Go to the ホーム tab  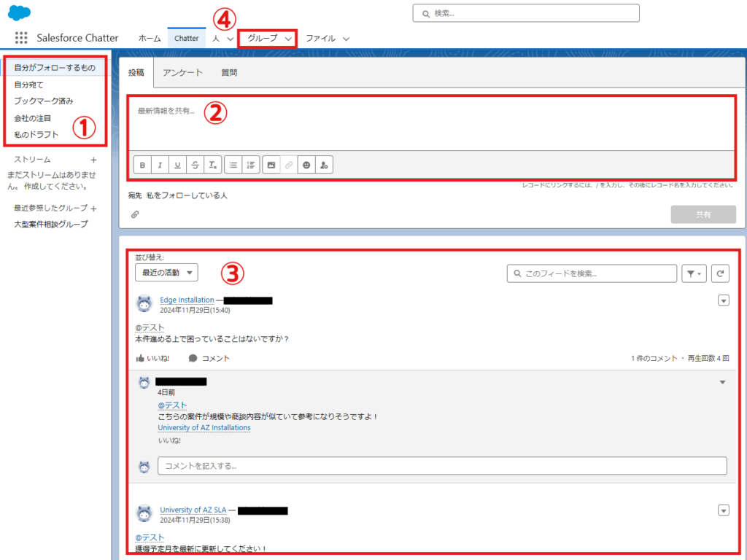pyautogui.click(x=150, y=38)
